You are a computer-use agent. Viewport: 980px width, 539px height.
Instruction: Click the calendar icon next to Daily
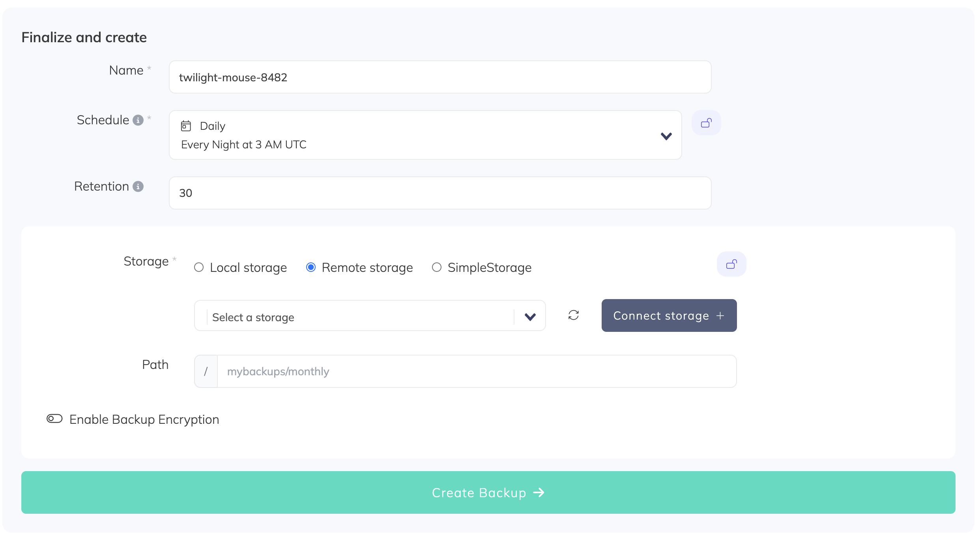186,126
